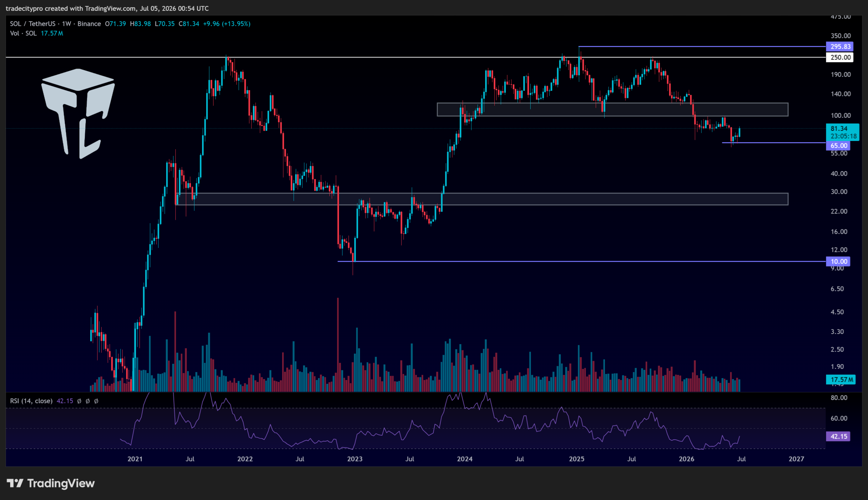This screenshot has width=868, height=500.
Task: Select the purple horizontal line at 10.00
Action: (581, 261)
